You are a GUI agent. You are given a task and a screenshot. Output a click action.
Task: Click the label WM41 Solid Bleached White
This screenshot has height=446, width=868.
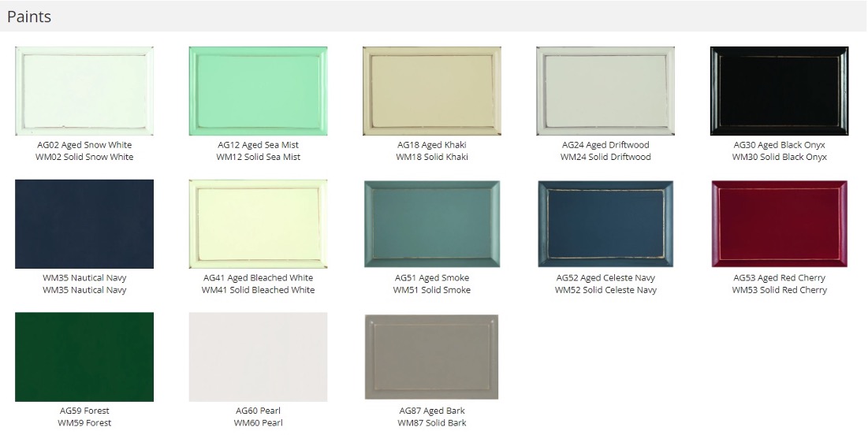[258, 290]
